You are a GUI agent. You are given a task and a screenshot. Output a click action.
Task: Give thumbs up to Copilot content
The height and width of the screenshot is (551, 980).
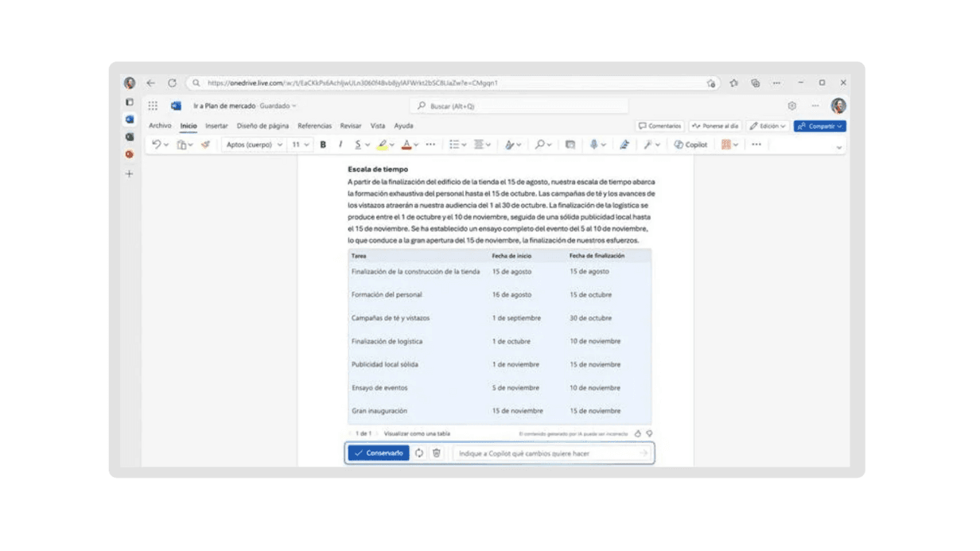tap(638, 434)
